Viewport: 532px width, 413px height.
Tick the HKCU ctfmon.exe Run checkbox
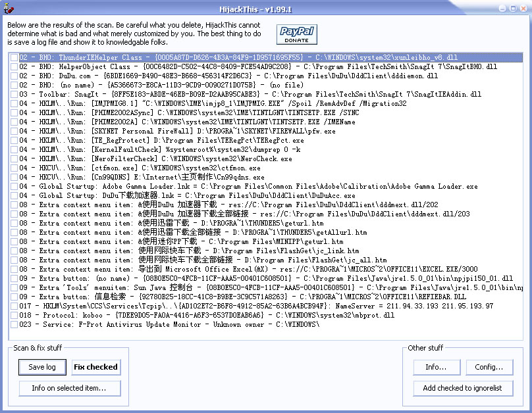pos(14,168)
